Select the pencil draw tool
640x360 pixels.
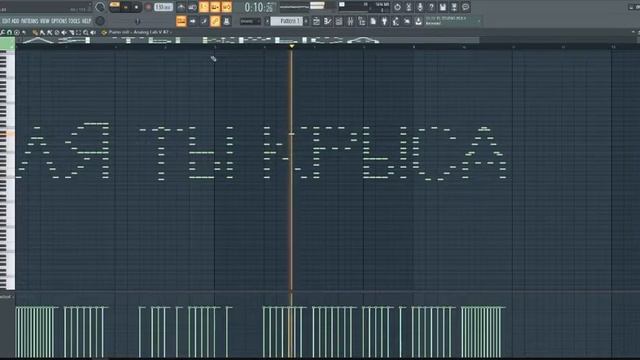click(36, 32)
